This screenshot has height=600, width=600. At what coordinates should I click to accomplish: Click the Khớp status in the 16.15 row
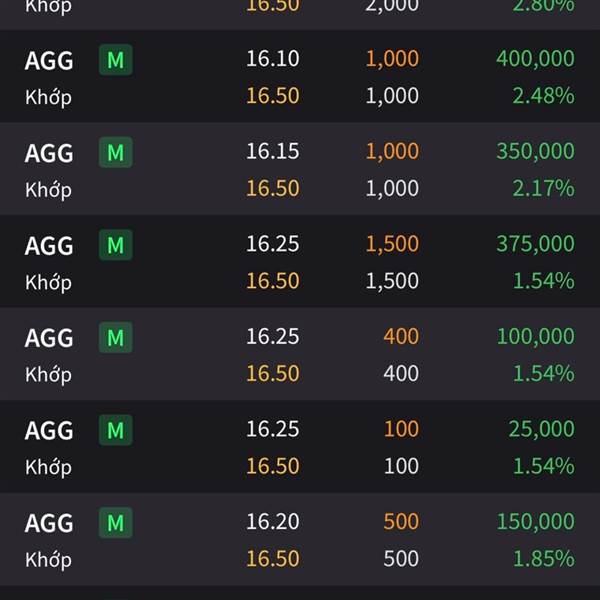[48, 189]
